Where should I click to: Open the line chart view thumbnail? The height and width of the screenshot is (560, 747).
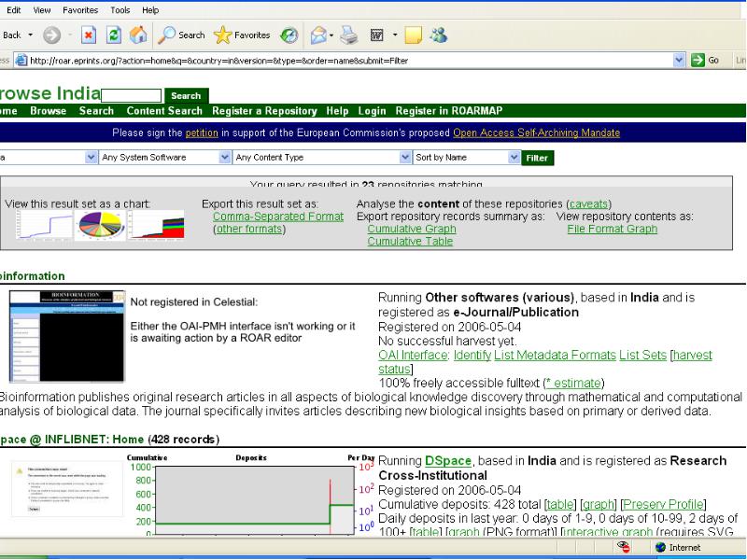click(44, 225)
